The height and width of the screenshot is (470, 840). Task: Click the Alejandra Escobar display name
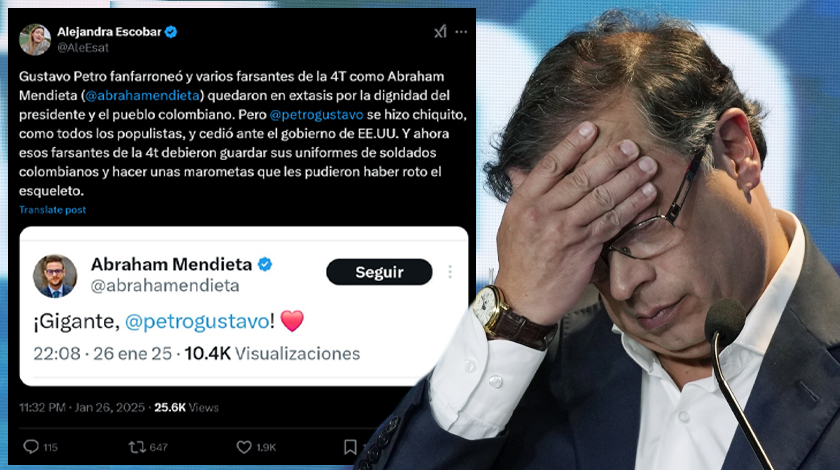click(x=109, y=32)
